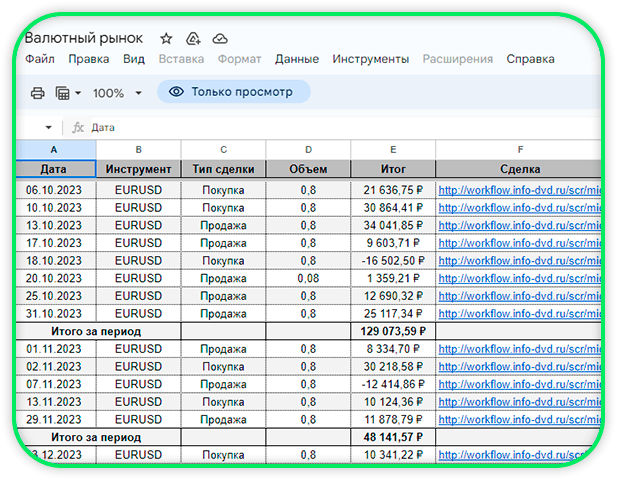
Task: Open the Инструменты menu
Action: (x=370, y=59)
